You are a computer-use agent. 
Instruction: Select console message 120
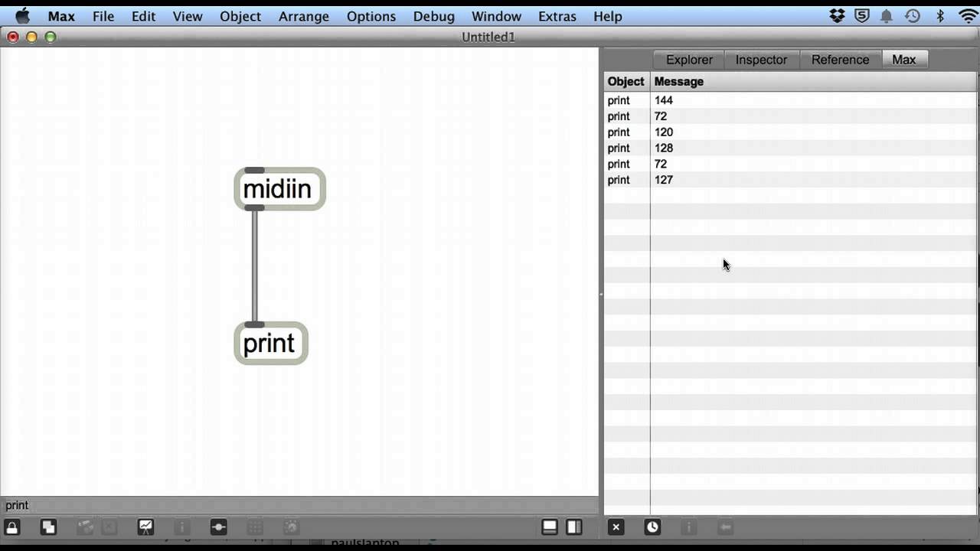click(664, 132)
